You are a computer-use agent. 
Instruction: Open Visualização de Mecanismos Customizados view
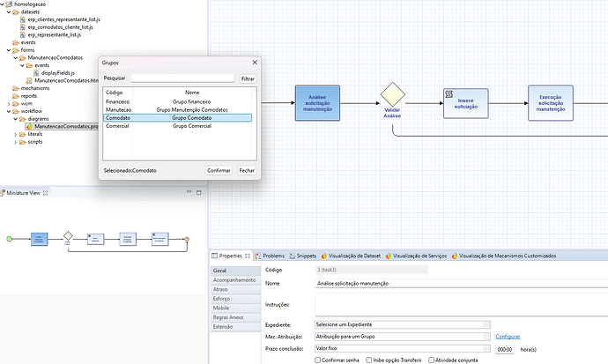tap(508, 256)
